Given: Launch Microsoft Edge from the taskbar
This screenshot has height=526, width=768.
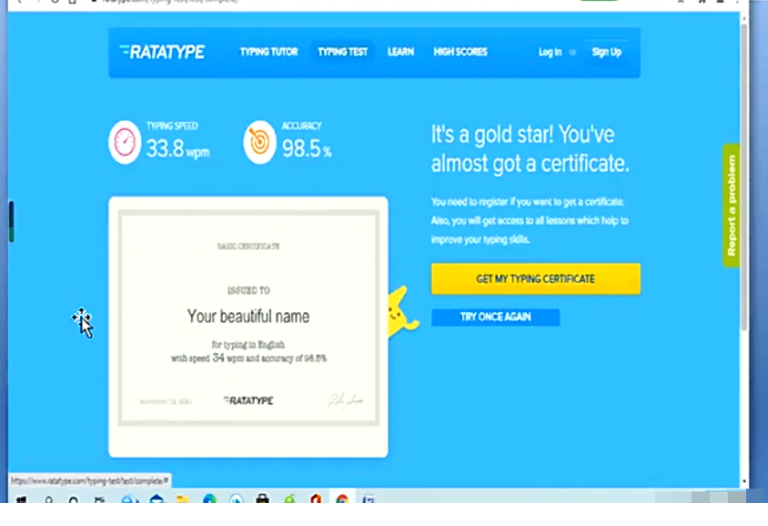Looking at the screenshot, I should 210,500.
